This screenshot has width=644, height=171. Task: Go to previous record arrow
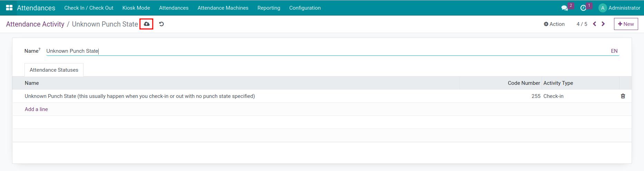(x=595, y=24)
